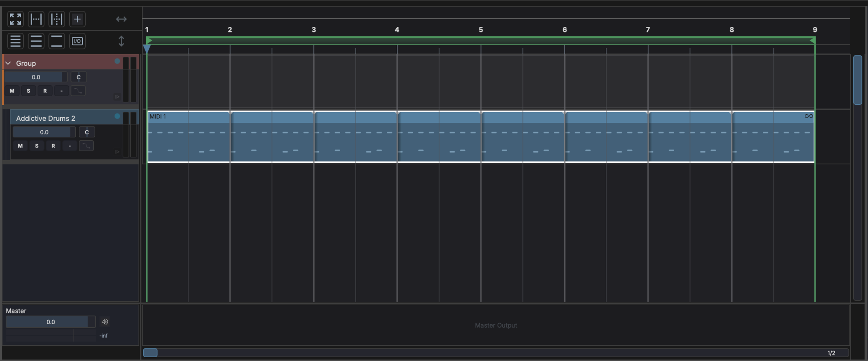Toggle the I/O routing view button

click(x=77, y=41)
